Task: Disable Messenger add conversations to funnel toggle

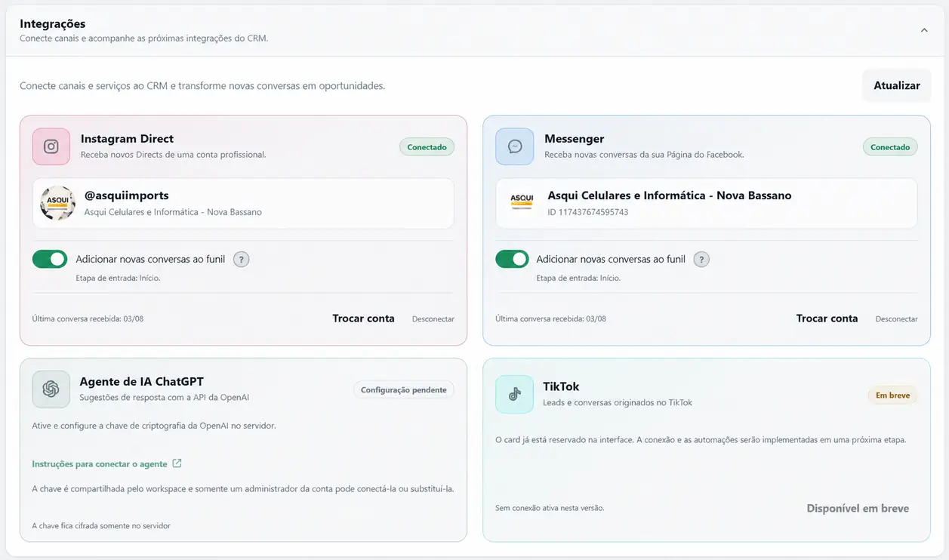Action: click(512, 260)
